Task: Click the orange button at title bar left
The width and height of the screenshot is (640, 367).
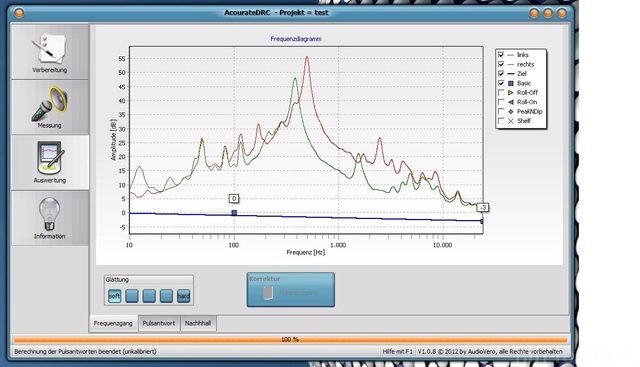Action: [19, 13]
